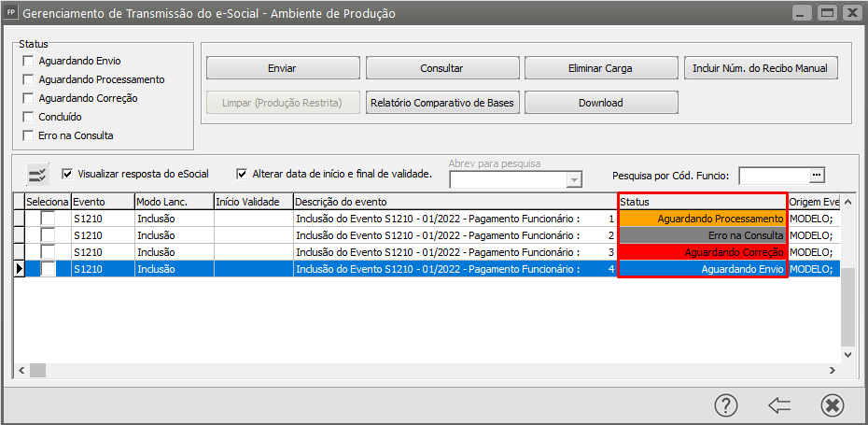The height and width of the screenshot is (425, 868).
Task: Check the Concluído status filter
Action: [x=28, y=118]
